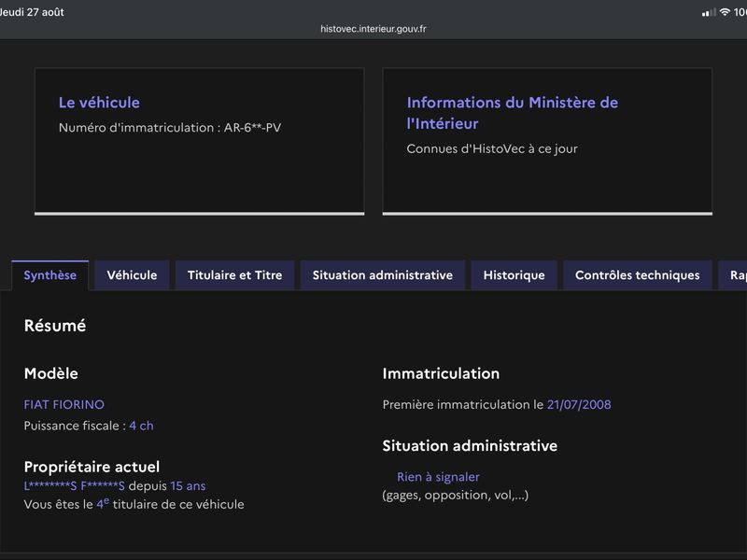Viewport: 747px width, 560px height.
Task: Click Connues d'HistoVec à ce jour text
Action: pyautogui.click(x=492, y=149)
